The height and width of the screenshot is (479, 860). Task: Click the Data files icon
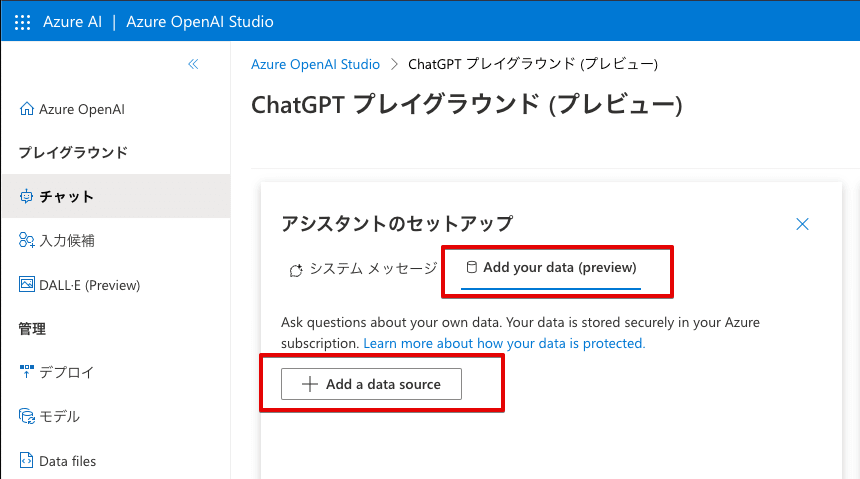pyautogui.click(x=27, y=460)
